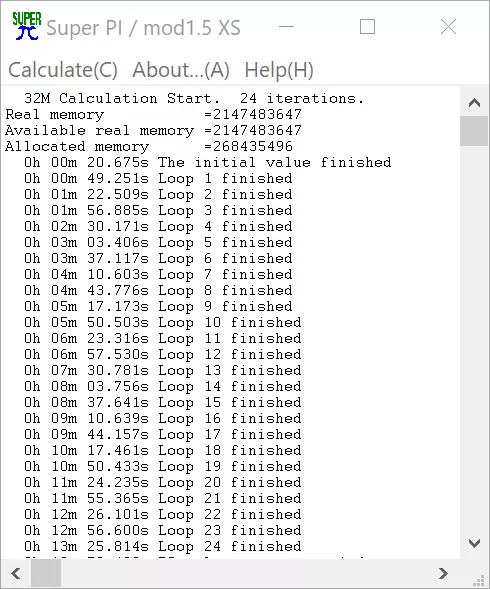490x589 pixels.
Task: Open the About...(A) menu
Action: click(181, 70)
